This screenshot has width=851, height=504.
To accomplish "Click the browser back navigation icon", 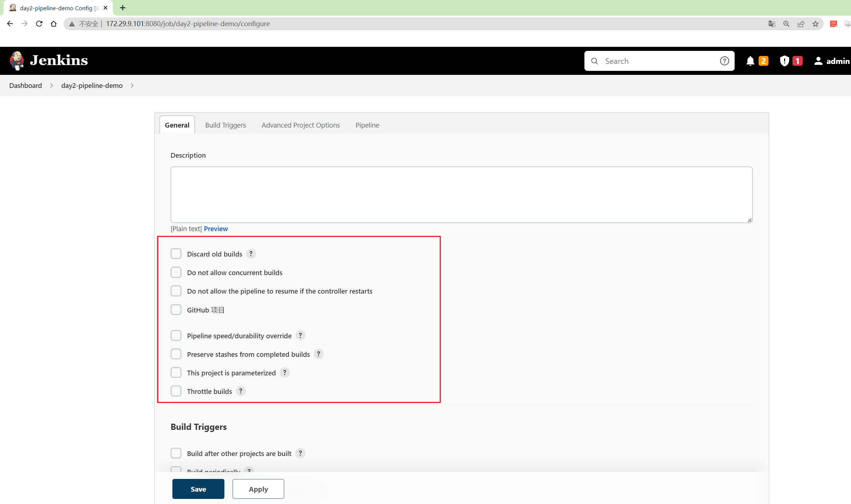I will pos(10,24).
